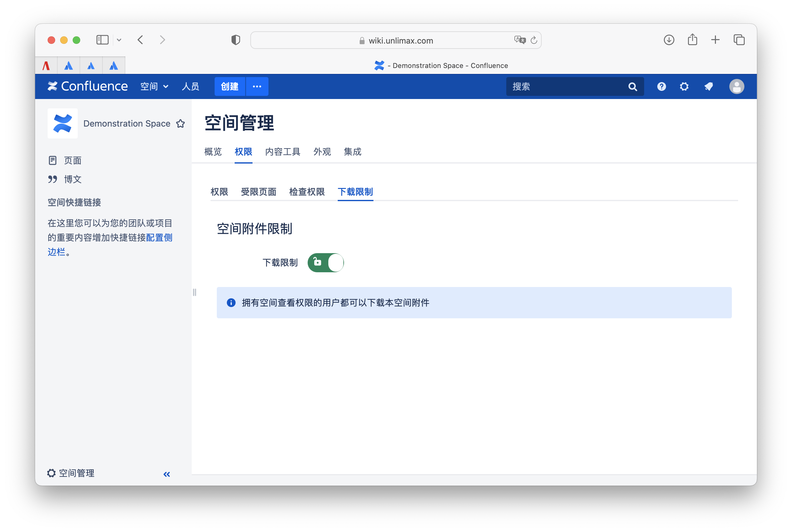Open the user profile avatar menu

736,86
